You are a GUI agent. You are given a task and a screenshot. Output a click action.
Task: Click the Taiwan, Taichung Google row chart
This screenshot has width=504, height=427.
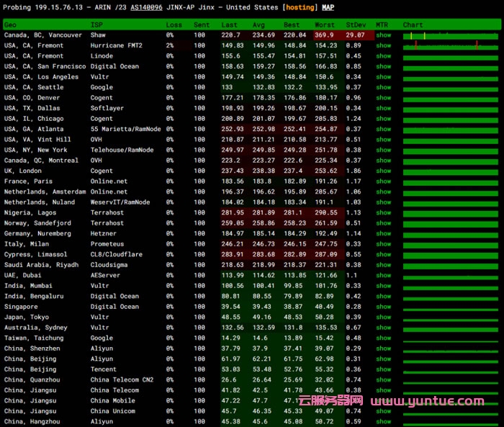click(451, 338)
